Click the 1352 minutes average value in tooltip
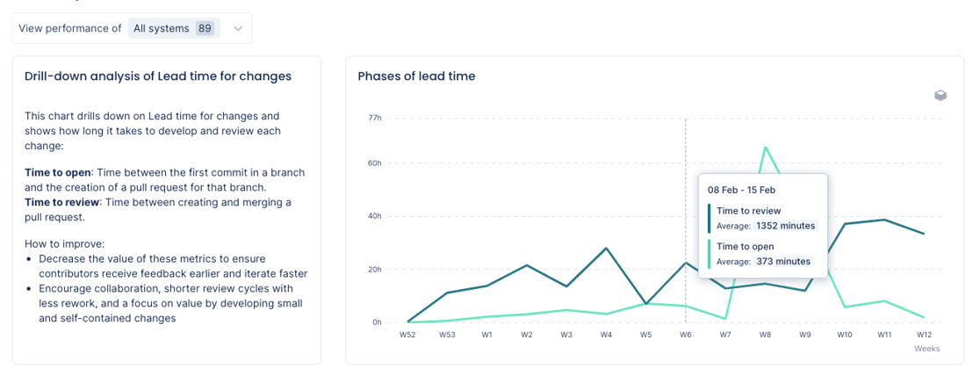980x376 pixels. coord(784,226)
